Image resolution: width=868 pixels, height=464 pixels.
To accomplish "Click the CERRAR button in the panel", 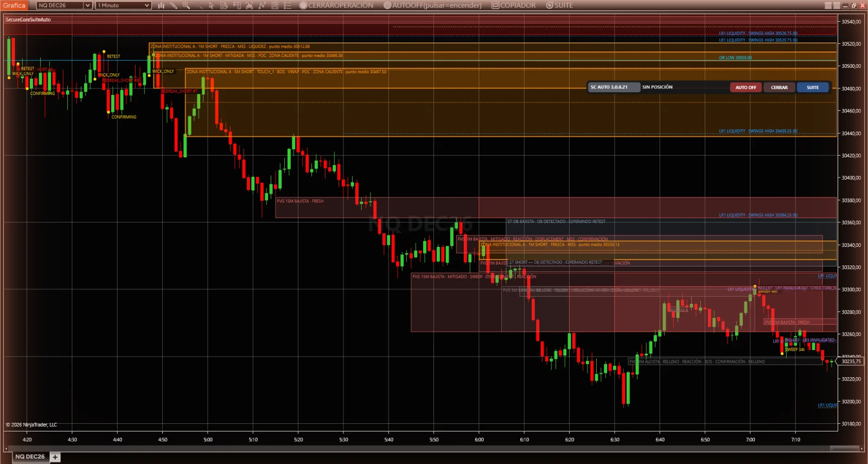I will coord(779,87).
